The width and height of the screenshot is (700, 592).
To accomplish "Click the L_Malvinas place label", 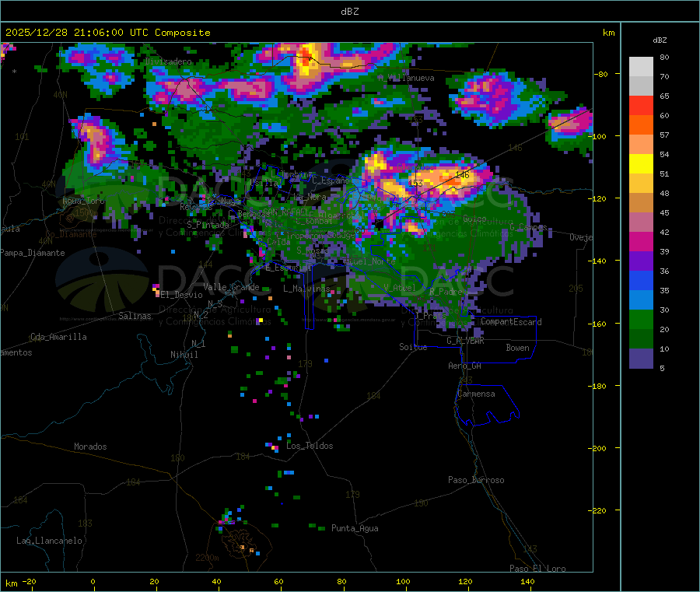I will click(x=306, y=289).
